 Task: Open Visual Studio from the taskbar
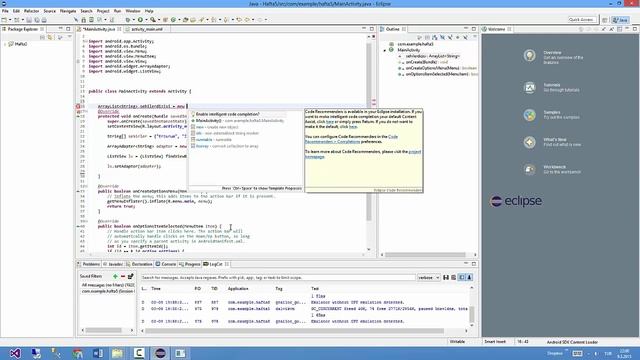[x=16, y=353]
